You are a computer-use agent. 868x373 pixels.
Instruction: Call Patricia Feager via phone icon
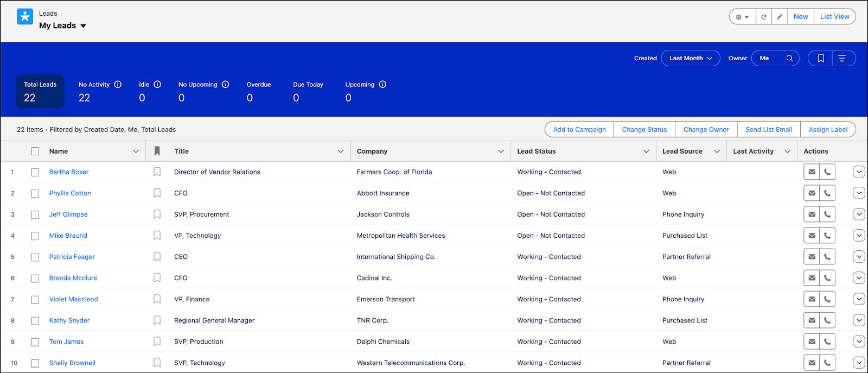827,257
